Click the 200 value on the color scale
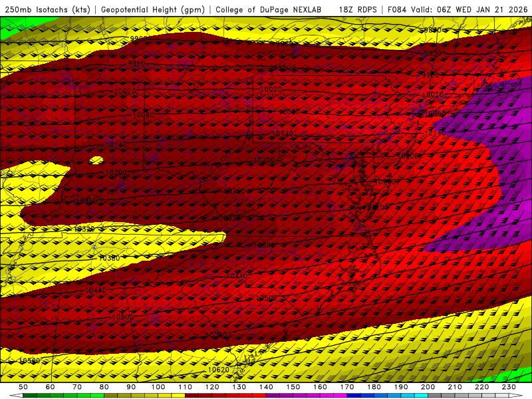532x399 pixels. [428, 387]
